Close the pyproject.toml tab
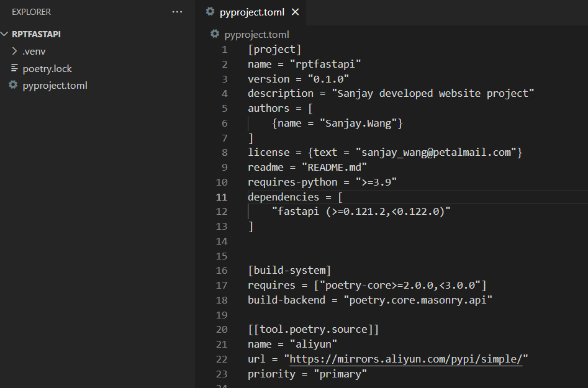 [x=296, y=12]
